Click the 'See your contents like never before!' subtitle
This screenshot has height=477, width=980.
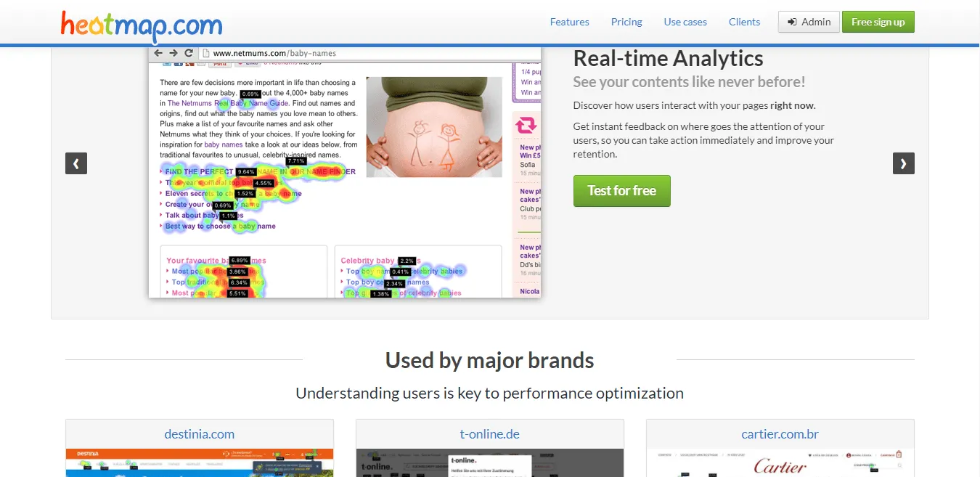point(689,82)
